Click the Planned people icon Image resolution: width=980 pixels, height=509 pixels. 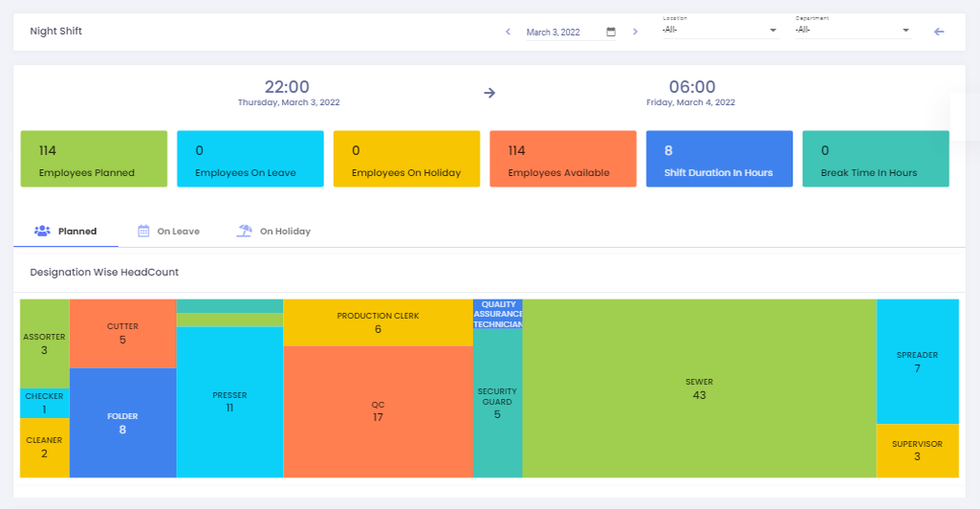pos(42,231)
